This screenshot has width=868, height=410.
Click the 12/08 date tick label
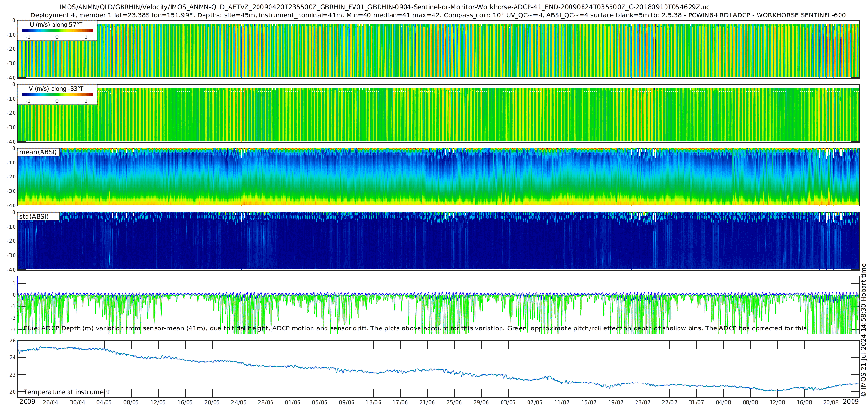777,402
